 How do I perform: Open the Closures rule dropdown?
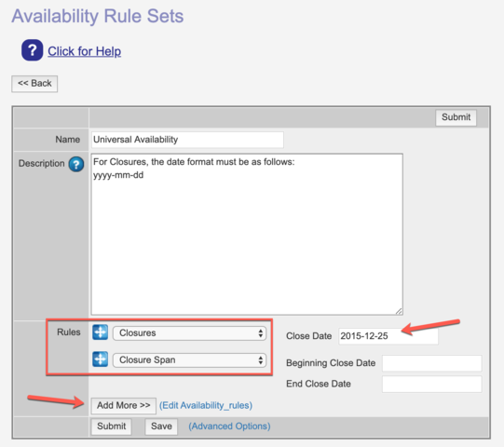(x=189, y=333)
